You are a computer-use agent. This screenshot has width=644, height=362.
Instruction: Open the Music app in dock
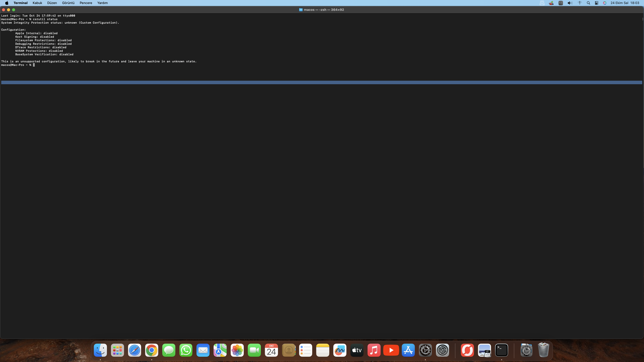[374, 350]
